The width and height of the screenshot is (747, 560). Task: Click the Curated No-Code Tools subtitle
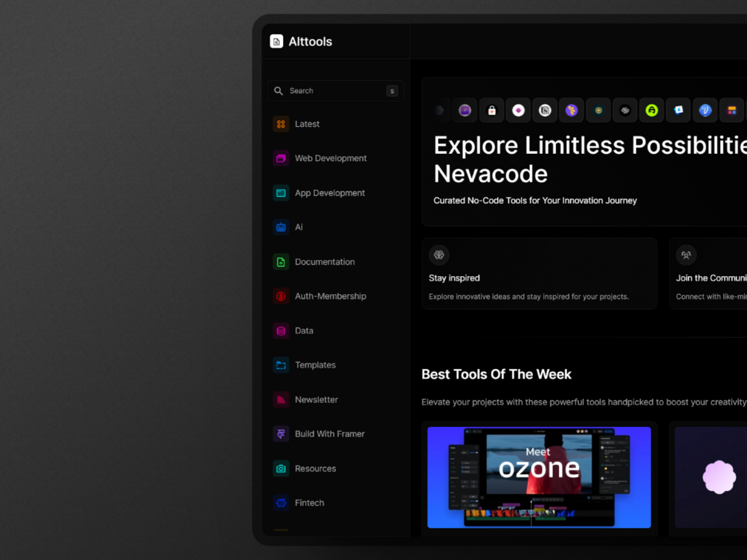point(535,201)
